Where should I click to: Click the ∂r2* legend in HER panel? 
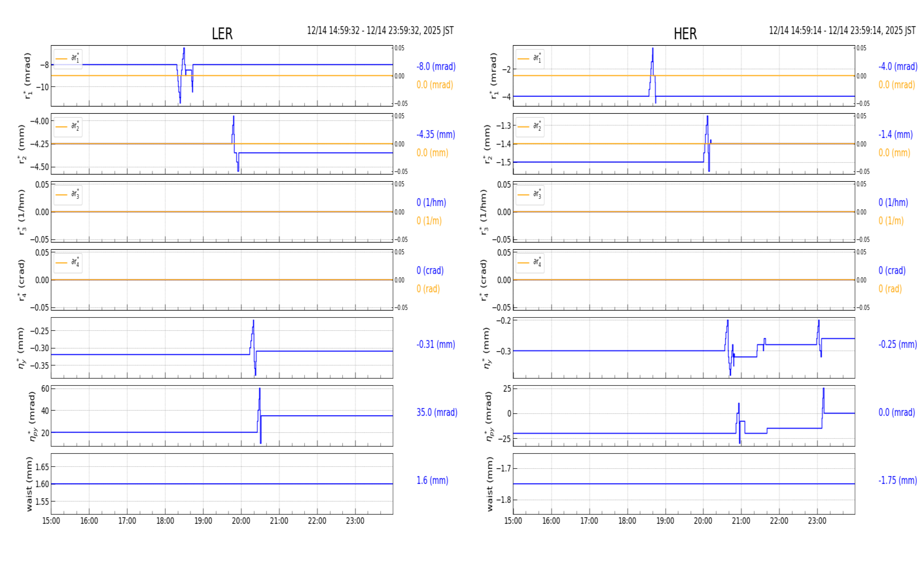coord(529,126)
